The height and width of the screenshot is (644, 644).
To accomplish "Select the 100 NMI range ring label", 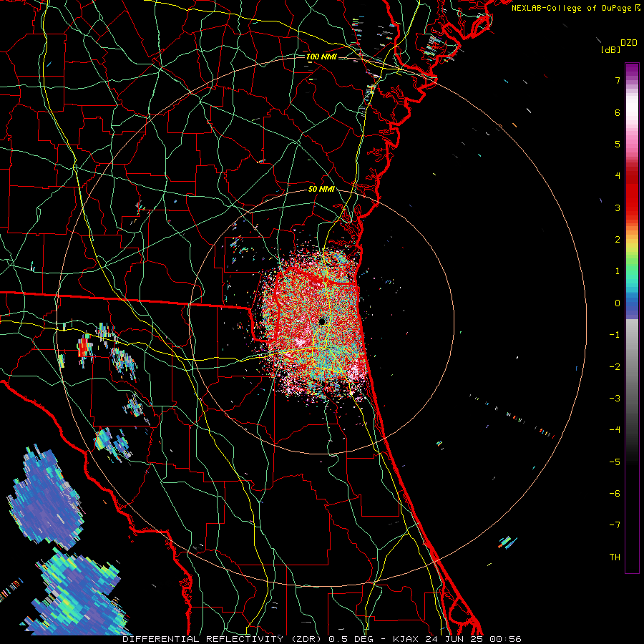I will (321, 57).
